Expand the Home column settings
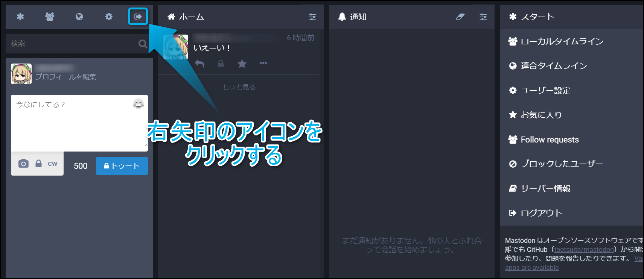644x279 pixels. click(312, 17)
